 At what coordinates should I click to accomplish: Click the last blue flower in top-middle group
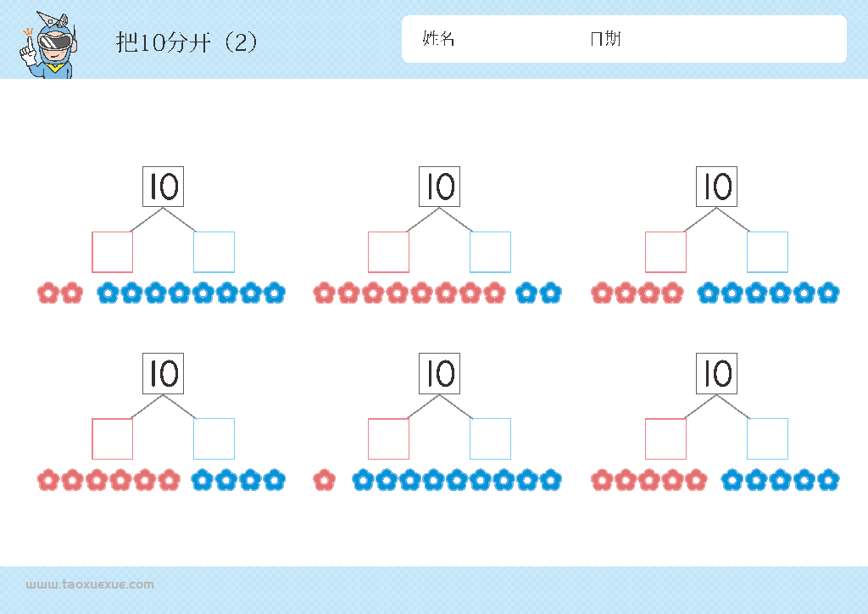pyautogui.click(x=550, y=293)
